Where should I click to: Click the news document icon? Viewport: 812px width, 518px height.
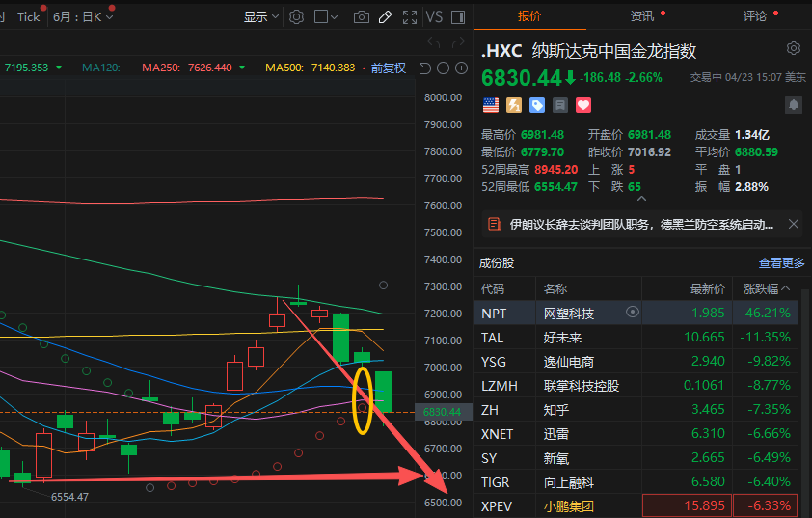[495, 225]
